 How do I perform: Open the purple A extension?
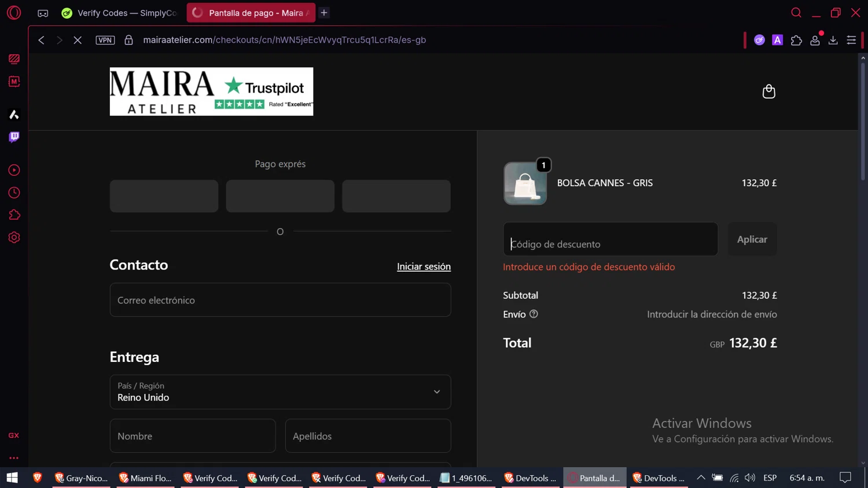coord(777,40)
